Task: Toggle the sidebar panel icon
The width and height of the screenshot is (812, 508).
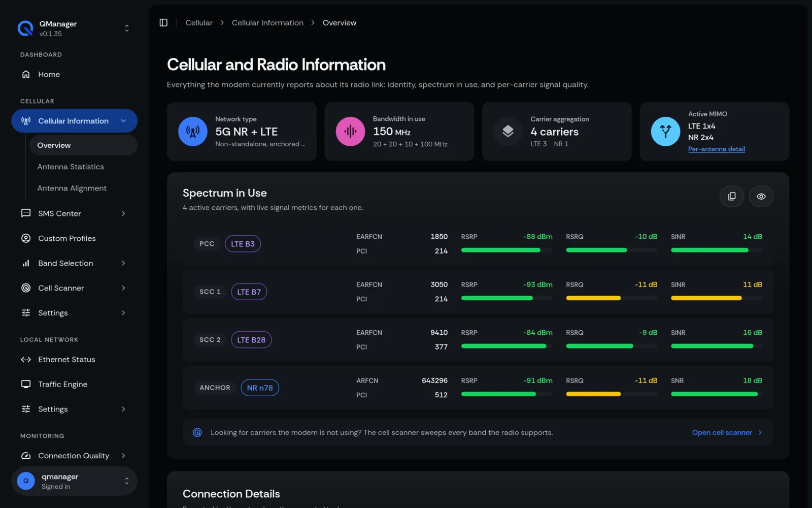Action: [x=163, y=23]
